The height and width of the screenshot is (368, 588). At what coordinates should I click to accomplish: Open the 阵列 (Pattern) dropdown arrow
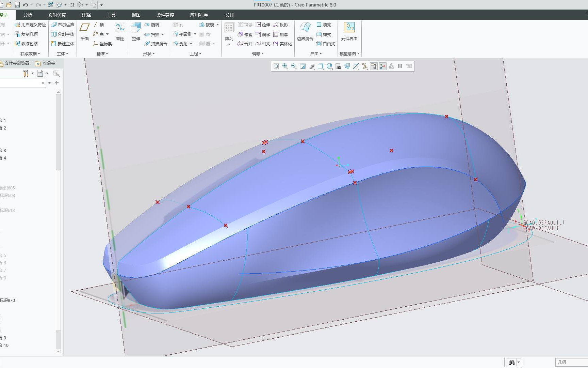(x=229, y=44)
